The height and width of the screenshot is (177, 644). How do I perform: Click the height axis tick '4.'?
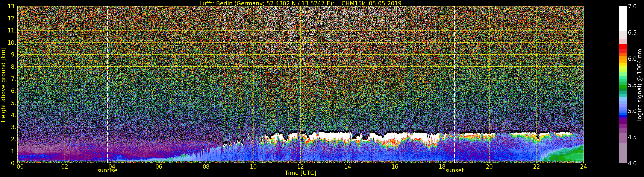(14, 115)
